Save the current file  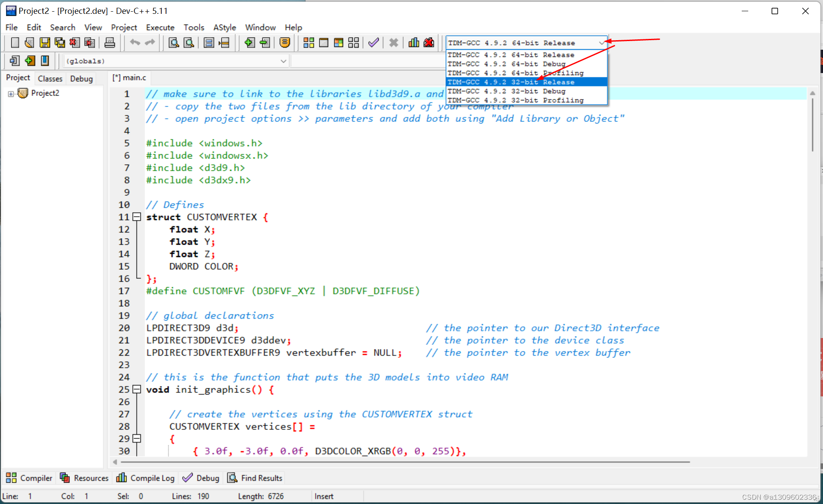pos(45,42)
